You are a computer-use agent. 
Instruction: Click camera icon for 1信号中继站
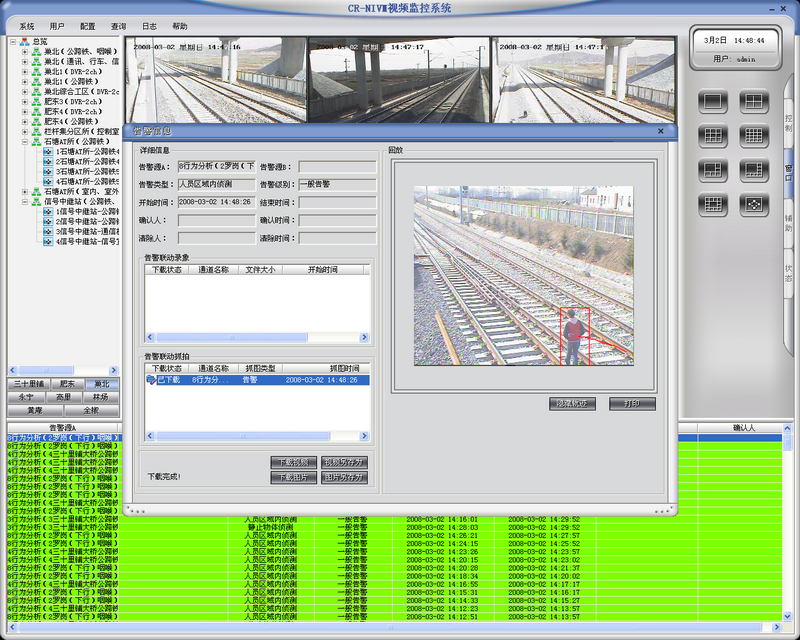click(x=48, y=211)
